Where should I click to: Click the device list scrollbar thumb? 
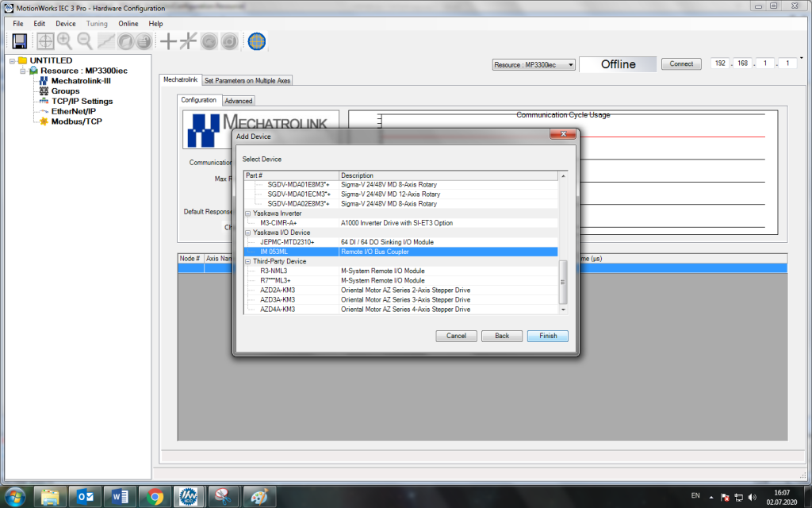coord(563,282)
